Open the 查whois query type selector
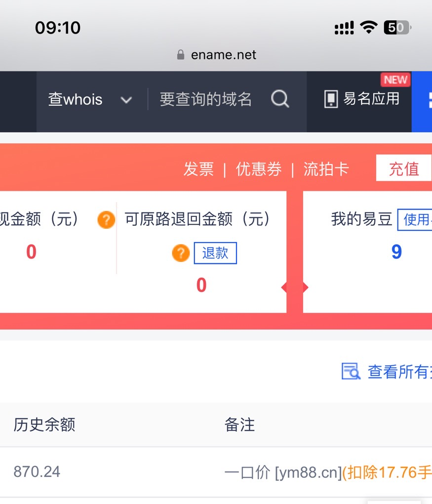 click(76, 100)
